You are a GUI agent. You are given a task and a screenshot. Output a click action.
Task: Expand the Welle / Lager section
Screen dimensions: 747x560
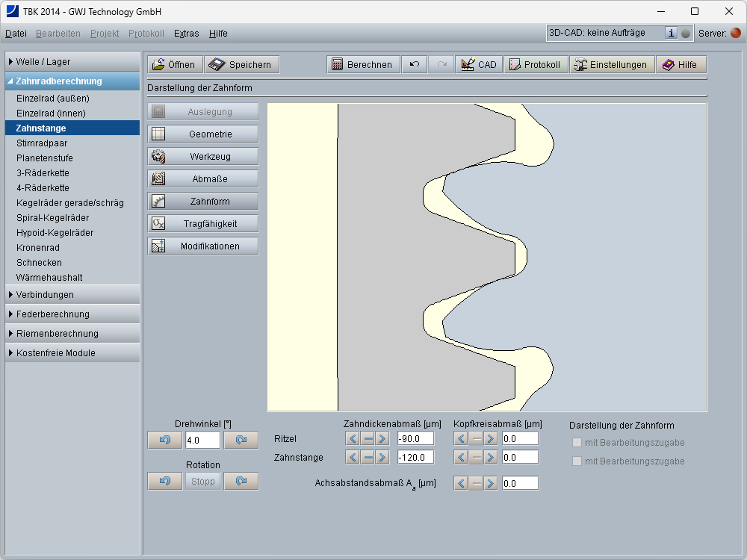click(72, 62)
